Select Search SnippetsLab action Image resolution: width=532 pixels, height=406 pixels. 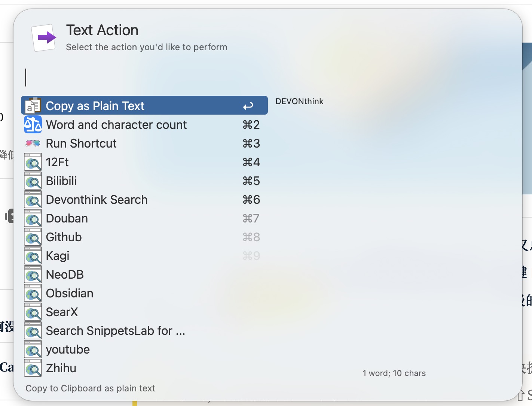coord(115,331)
